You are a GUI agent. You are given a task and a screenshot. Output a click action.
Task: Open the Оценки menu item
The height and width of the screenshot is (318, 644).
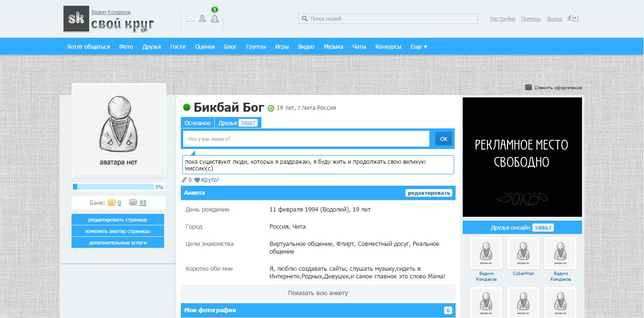click(205, 47)
